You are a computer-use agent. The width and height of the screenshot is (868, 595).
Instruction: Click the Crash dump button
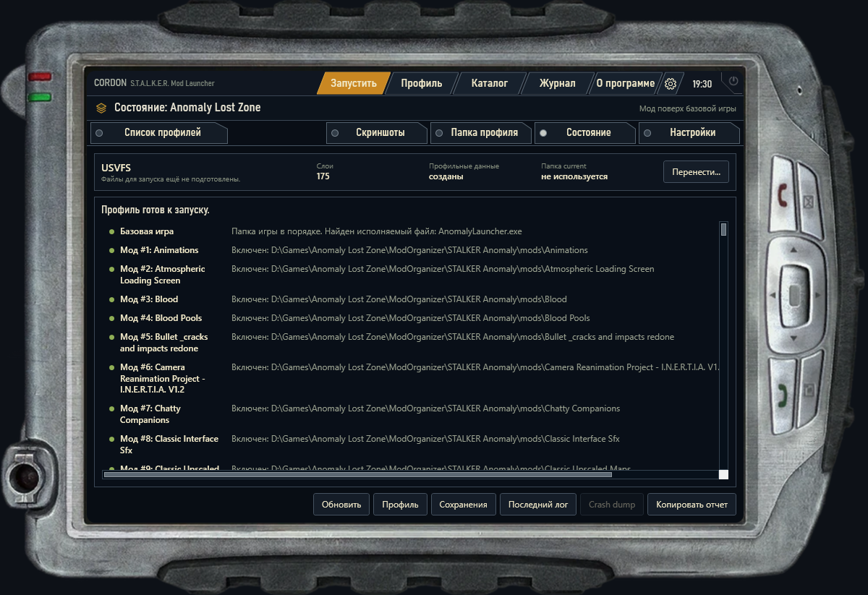(612, 505)
